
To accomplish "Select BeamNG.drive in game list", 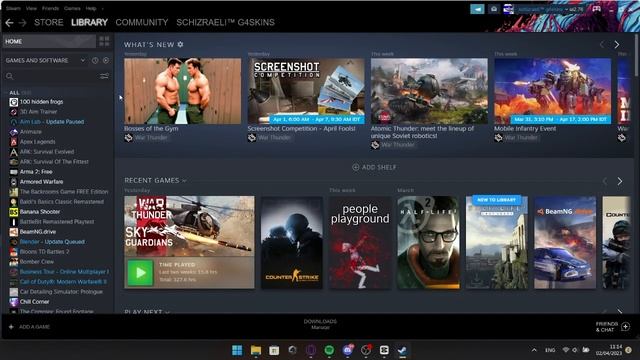I will tap(38, 232).
